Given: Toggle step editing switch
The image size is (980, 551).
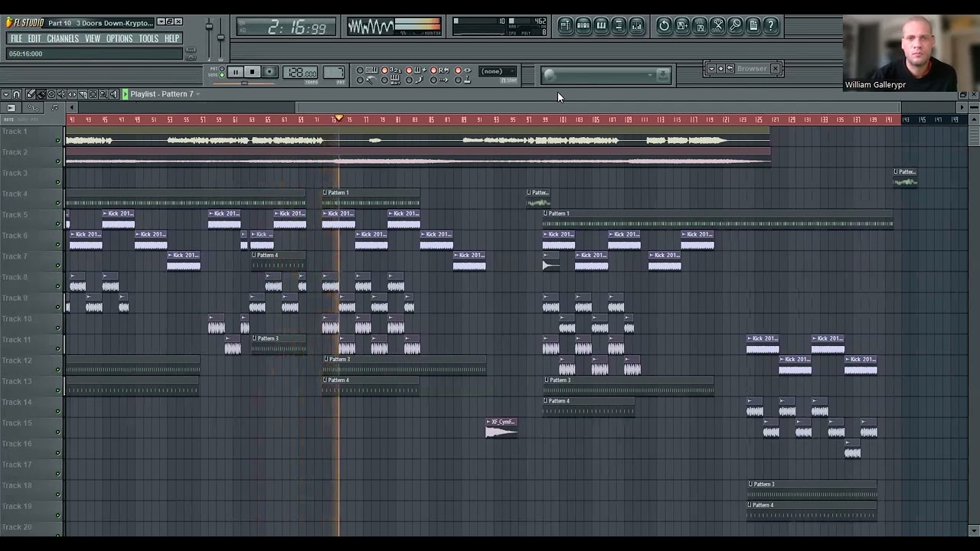Looking at the screenshot, I should click(x=409, y=80).
